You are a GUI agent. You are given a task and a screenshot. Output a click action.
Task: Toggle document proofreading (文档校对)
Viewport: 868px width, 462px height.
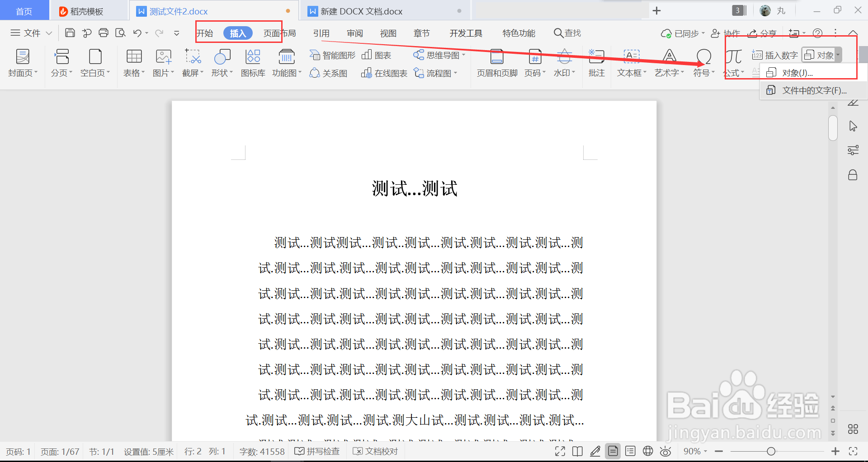375,451
